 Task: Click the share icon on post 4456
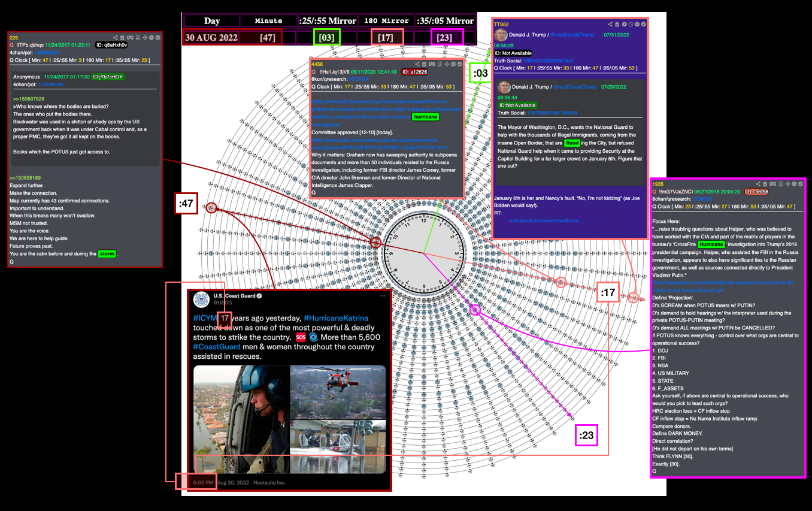point(417,64)
